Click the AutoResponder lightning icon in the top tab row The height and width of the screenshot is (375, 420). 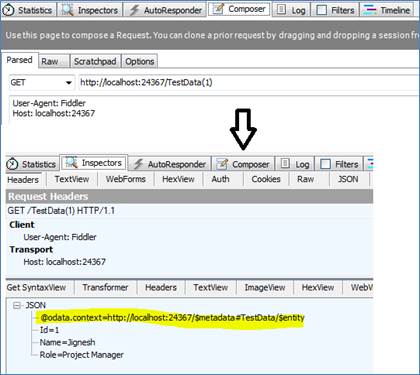coord(134,10)
